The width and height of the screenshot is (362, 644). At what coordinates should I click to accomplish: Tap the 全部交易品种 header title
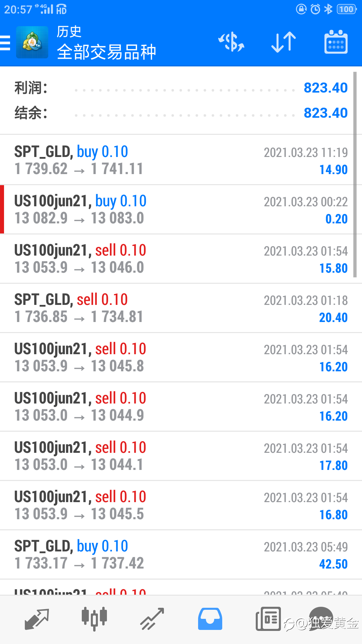(107, 52)
